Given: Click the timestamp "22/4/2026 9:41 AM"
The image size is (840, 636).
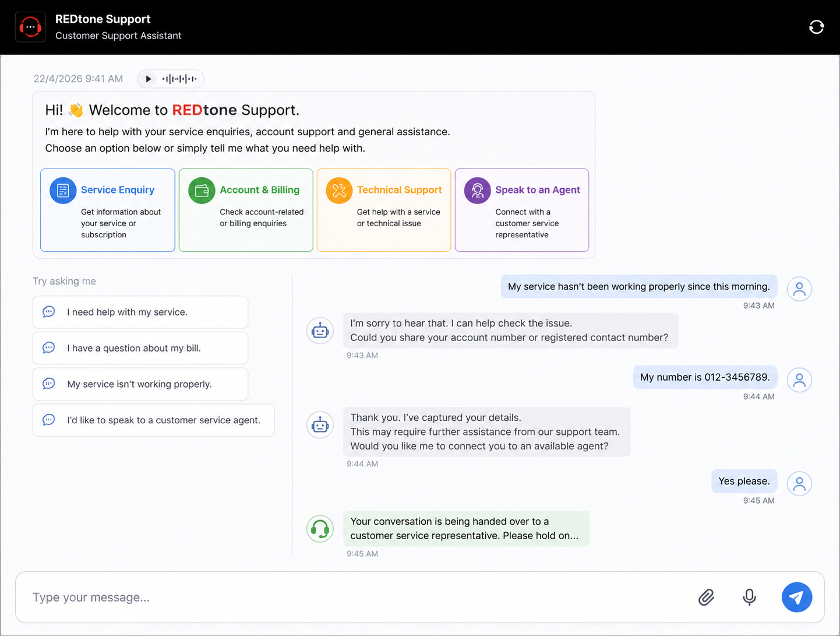Looking at the screenshot, I should [x=78, y=79].
